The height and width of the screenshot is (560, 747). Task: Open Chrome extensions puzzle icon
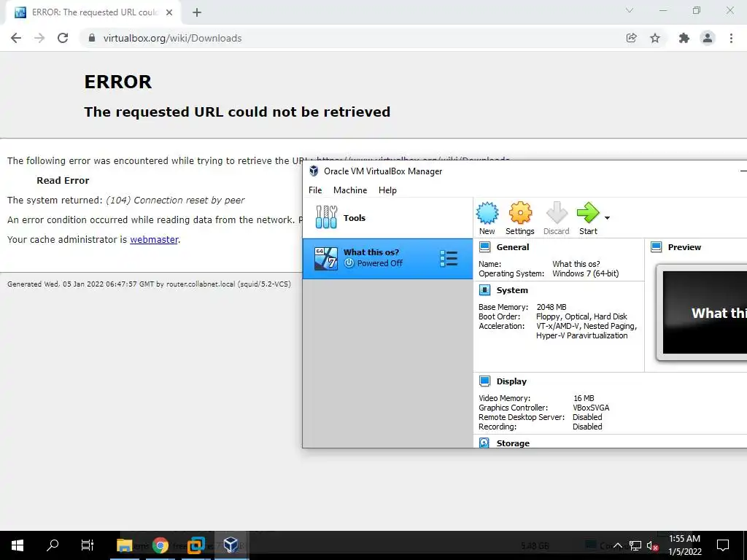coord(684,38)
